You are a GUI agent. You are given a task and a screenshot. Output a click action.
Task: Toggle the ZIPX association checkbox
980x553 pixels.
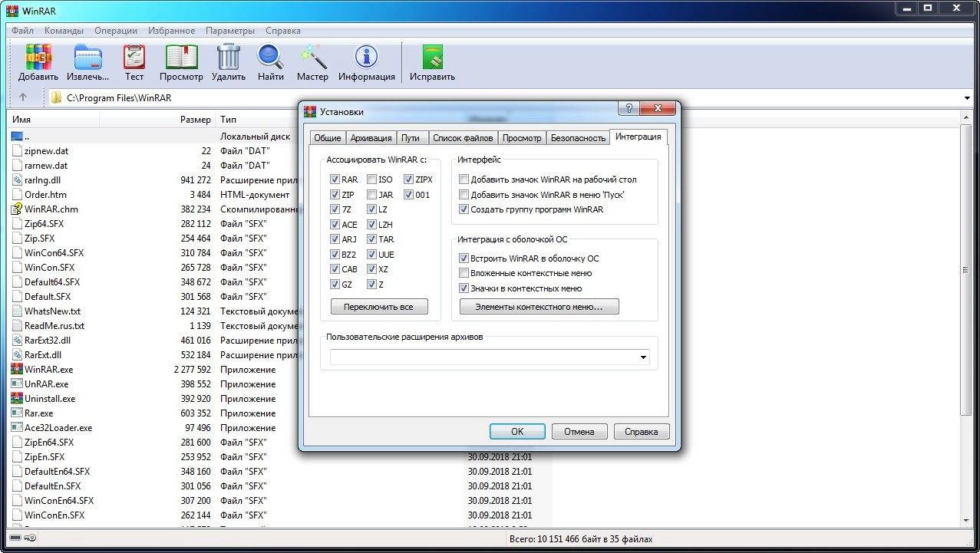(x=408, y=179)
